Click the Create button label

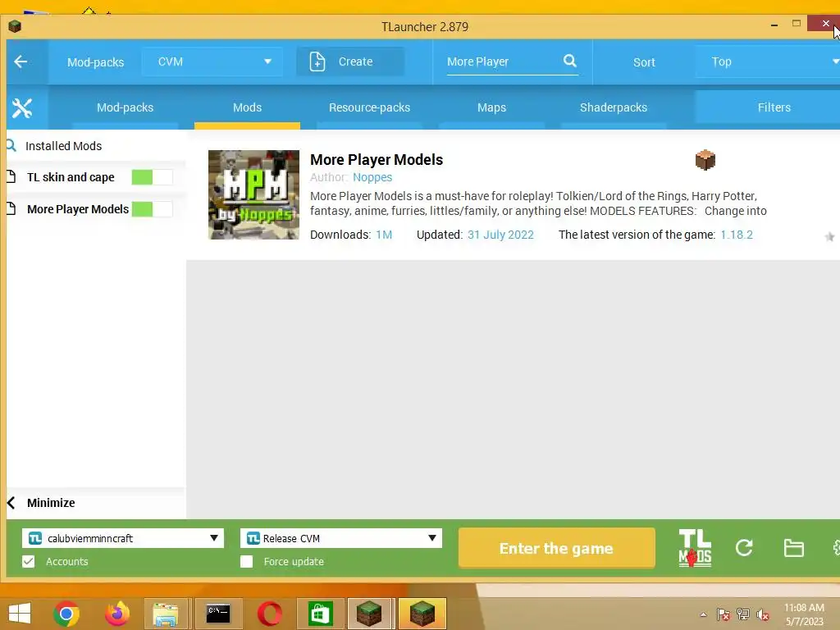pyautogui.click(x=355, y=62)
